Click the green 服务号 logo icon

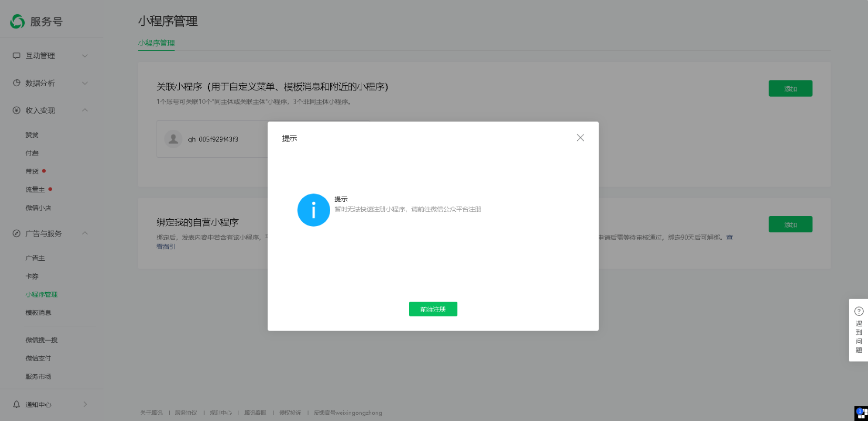(x=17, y=22)
